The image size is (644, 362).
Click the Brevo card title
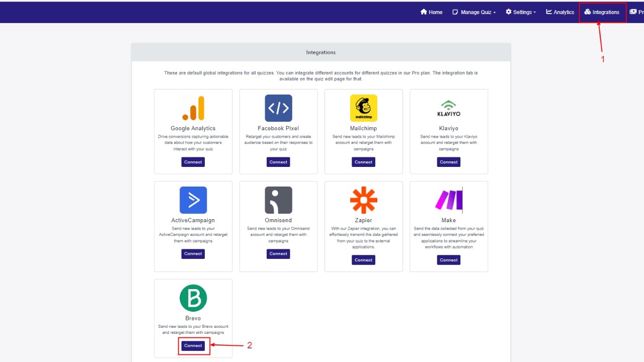(193, 318)
